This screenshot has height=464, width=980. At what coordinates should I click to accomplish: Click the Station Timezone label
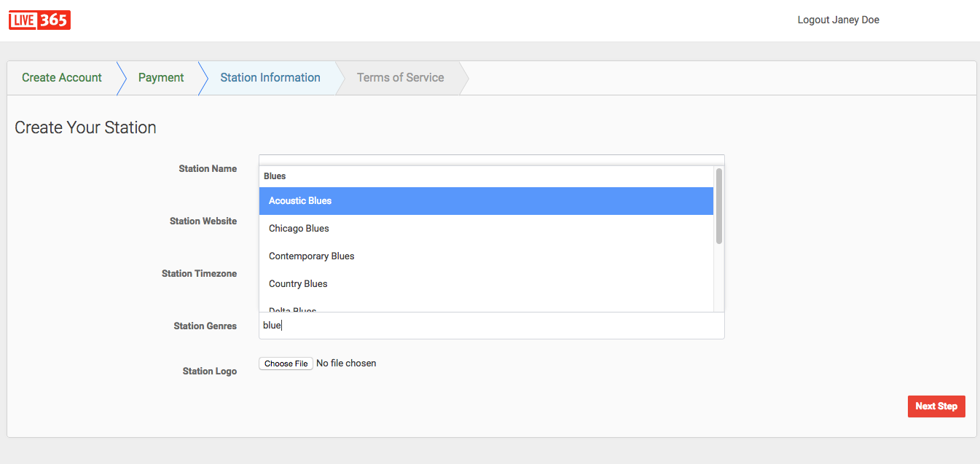(x=199, y=274)
